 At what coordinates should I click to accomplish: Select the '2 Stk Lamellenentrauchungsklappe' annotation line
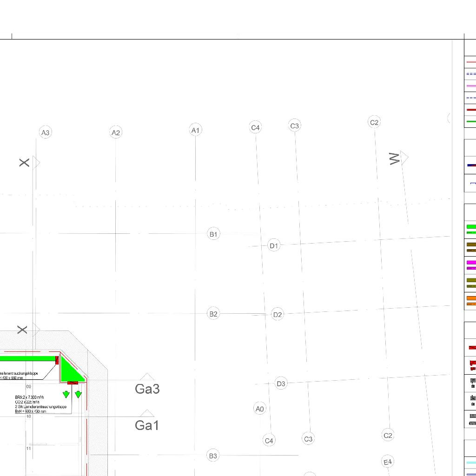click(41, 407)
